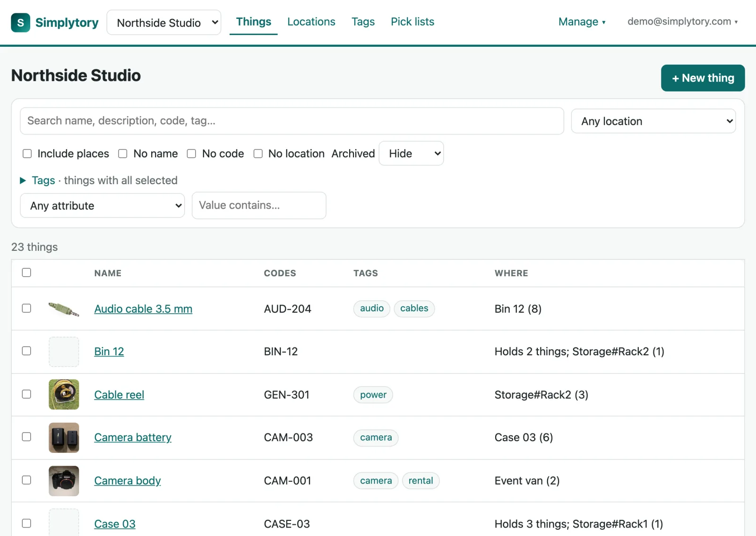
Task: Select the Cable reel row checkbox
Action: tap(26, 394)
